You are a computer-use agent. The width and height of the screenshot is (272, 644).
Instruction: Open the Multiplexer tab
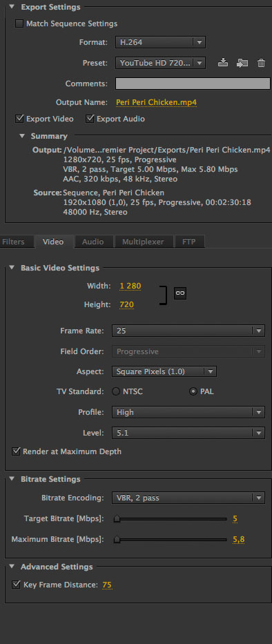pyautogui.click(x=143, y=242)
